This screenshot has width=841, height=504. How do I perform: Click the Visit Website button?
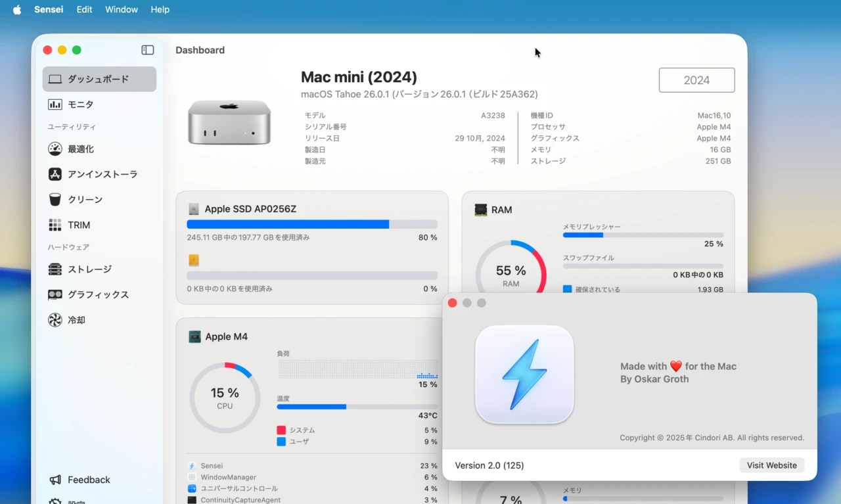tap(771, 465)
